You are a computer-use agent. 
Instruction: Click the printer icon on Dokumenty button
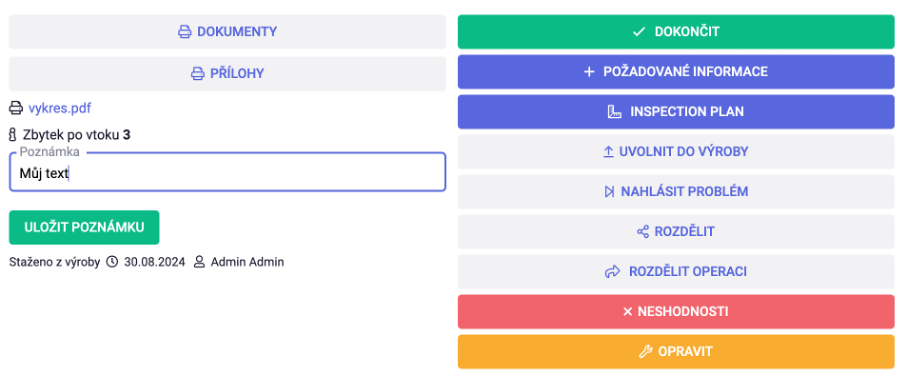(184, 32)
